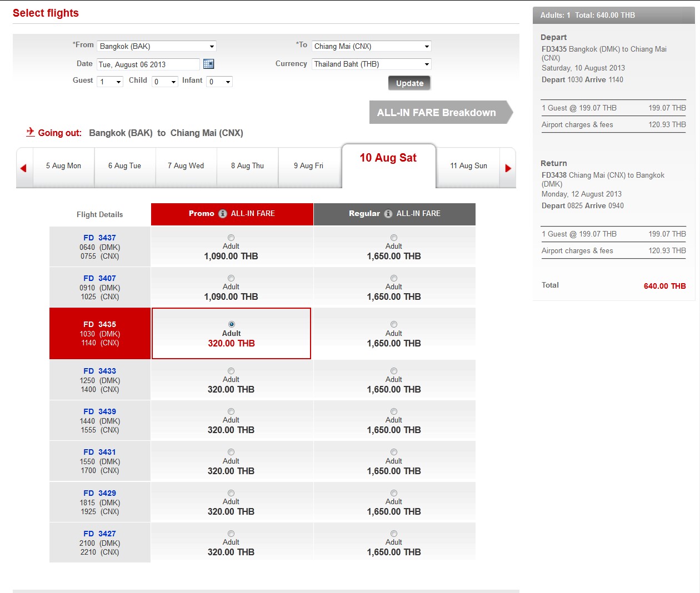Switch to the 11 Aug Sun tab
Screen dimensions: 700x593
point(468,166)
